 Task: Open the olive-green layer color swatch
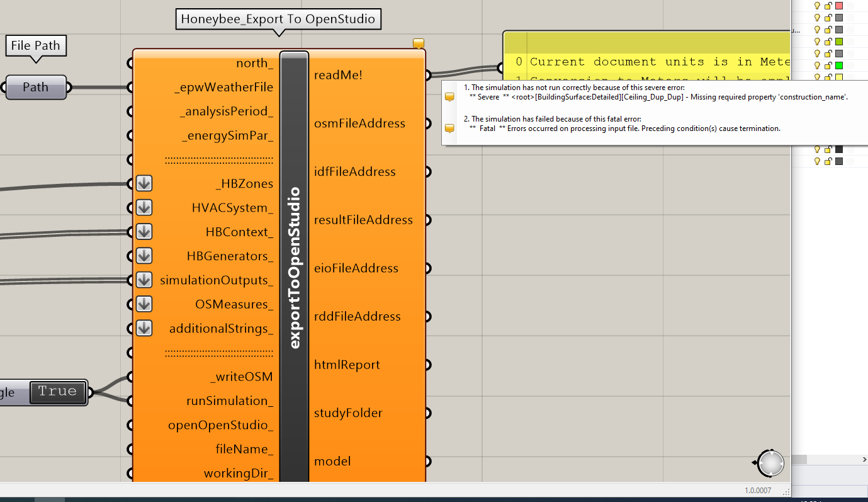pyautogui.click(x=839, y=42)
